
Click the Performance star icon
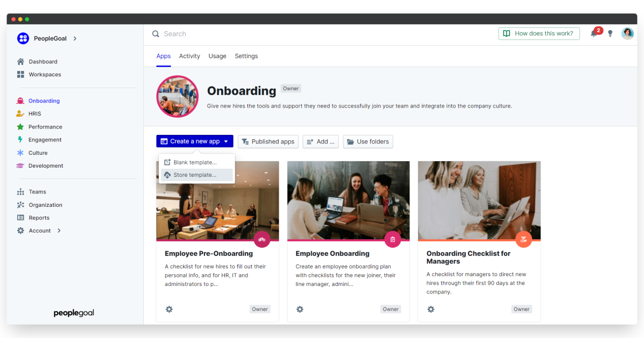pos(20,127)
